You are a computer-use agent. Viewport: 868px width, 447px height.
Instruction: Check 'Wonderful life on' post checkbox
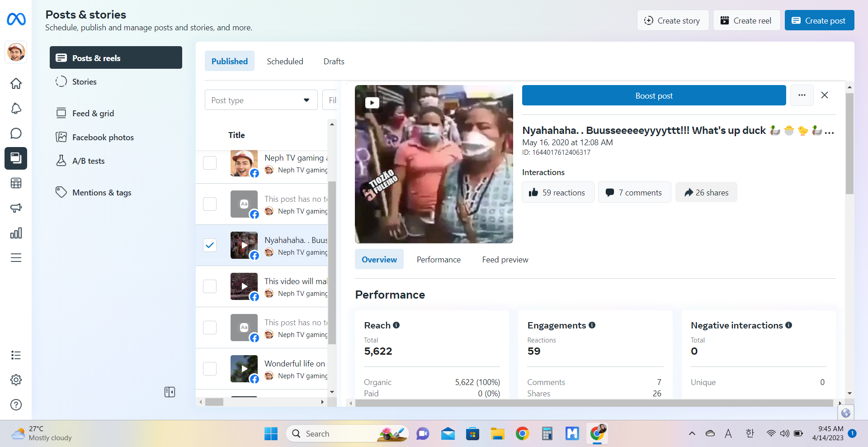210,369
